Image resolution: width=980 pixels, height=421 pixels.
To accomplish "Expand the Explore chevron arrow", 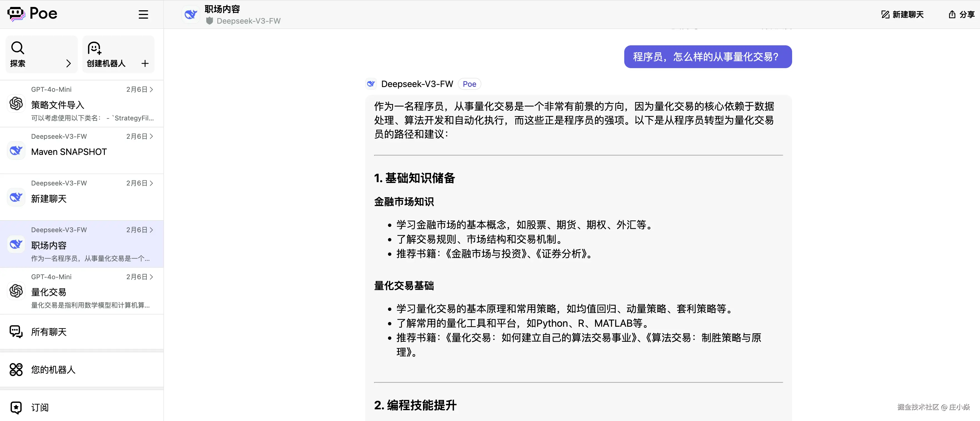I will pos(68,63).
